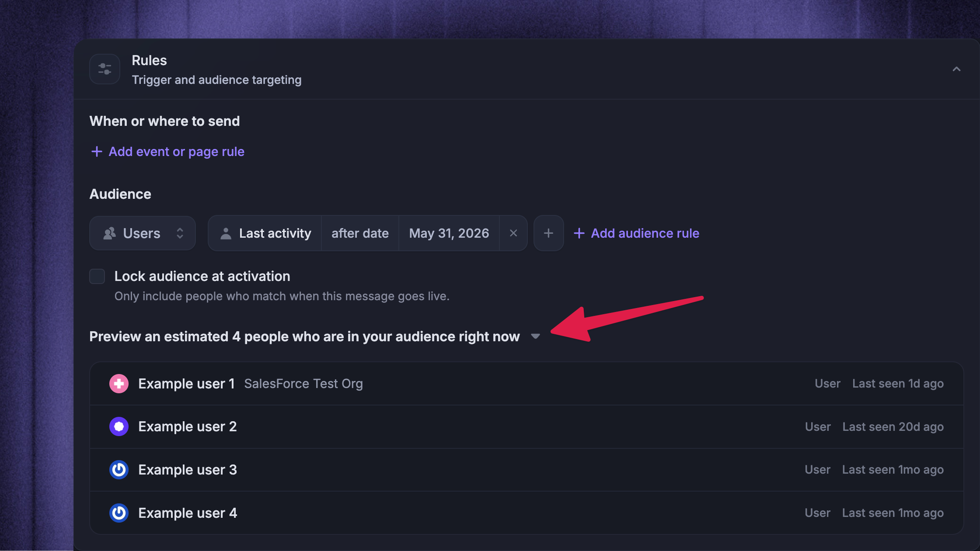Click Example user 4 blue avatar
980x551 pixels.
click(x=119, y=513)
